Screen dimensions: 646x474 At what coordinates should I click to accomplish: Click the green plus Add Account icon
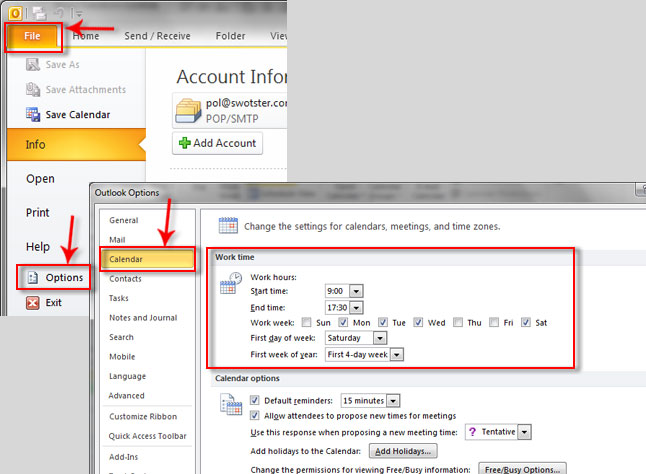(185, 143)
